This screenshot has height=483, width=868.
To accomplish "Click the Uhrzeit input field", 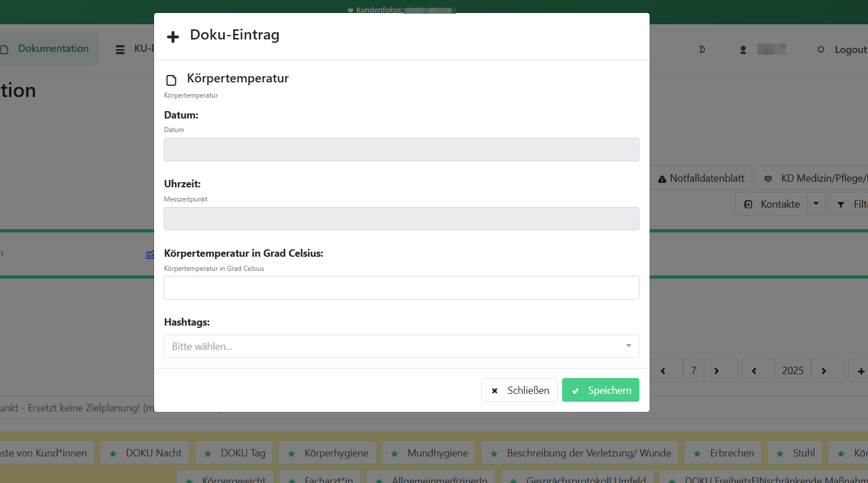I will [401, 218].
